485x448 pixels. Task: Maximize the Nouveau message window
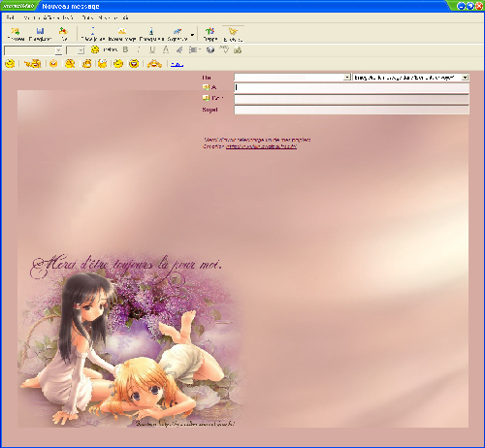[x=470, y=6]
